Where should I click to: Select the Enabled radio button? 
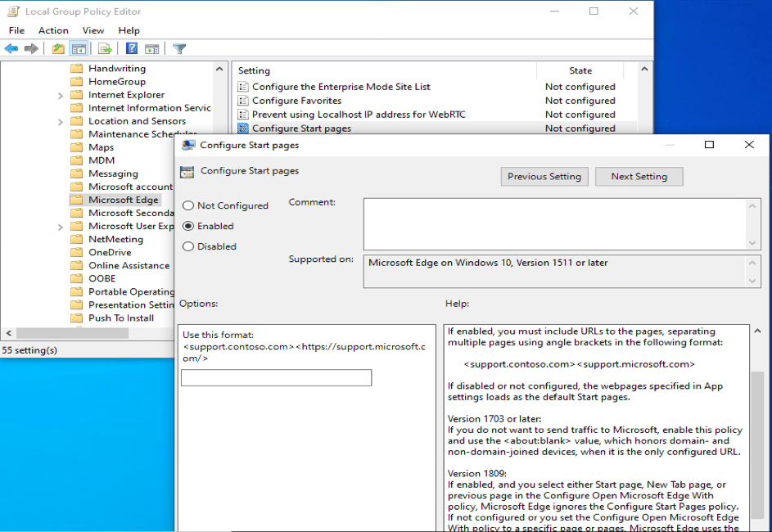tap(188, 226)
